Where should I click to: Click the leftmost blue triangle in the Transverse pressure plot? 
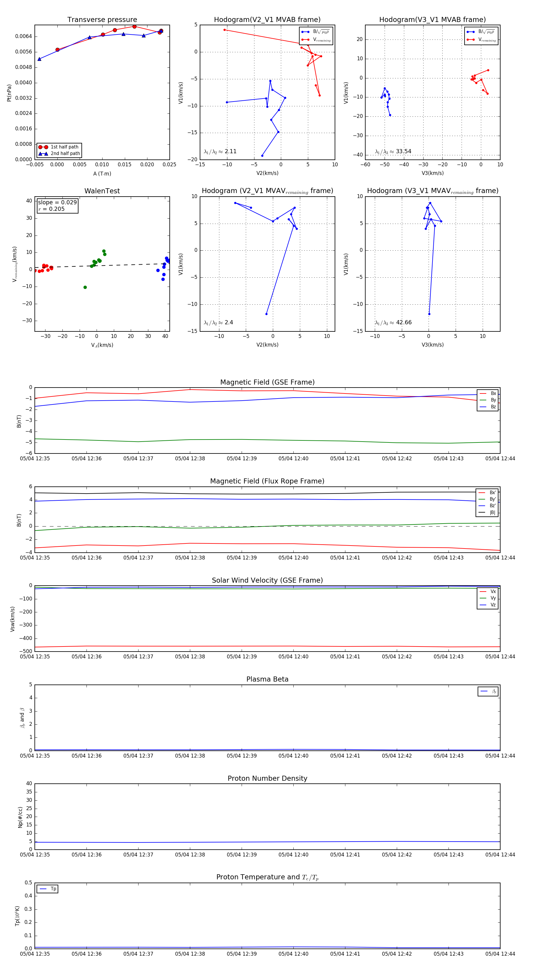[x=39, y=59]
